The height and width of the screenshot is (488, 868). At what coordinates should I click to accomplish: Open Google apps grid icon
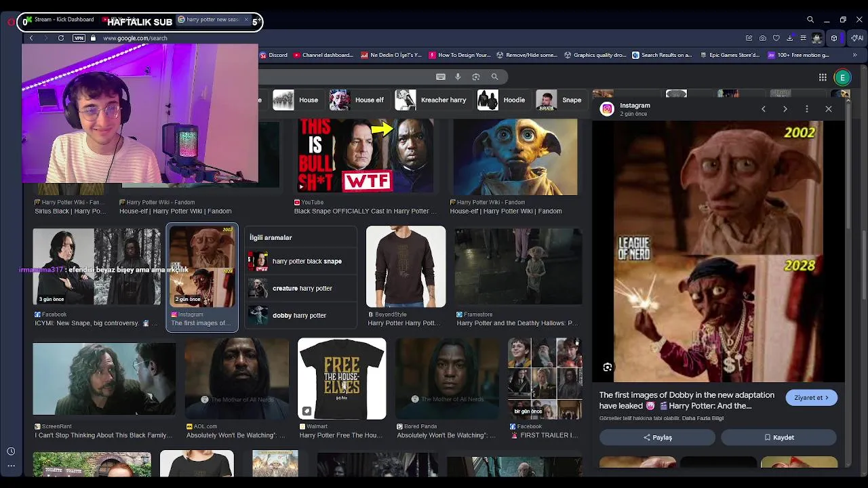click(x=823, y=77)
